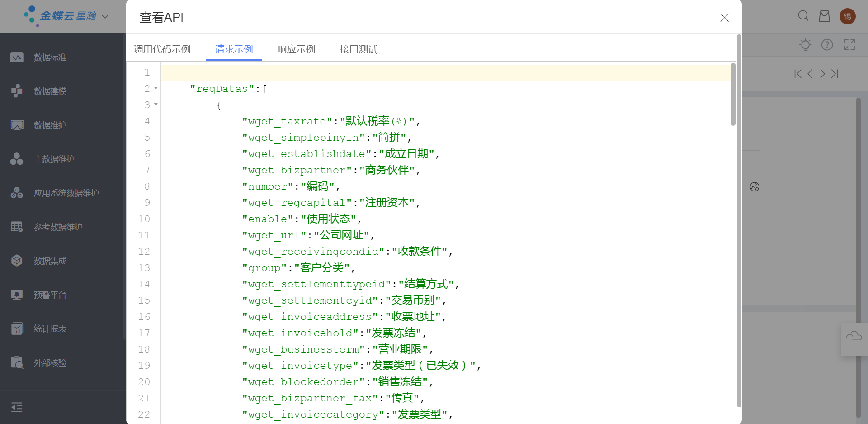Switch to 响应示例 tab
Viewport: 868px width, 424px height.
(x=296, y=49)
